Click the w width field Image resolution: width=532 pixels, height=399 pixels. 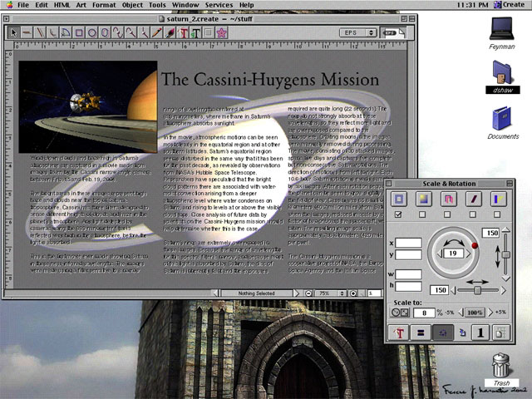(x=408, y=274)
